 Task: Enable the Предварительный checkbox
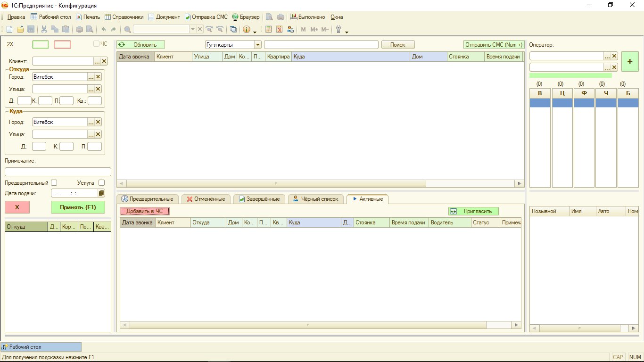coord(54,182)
